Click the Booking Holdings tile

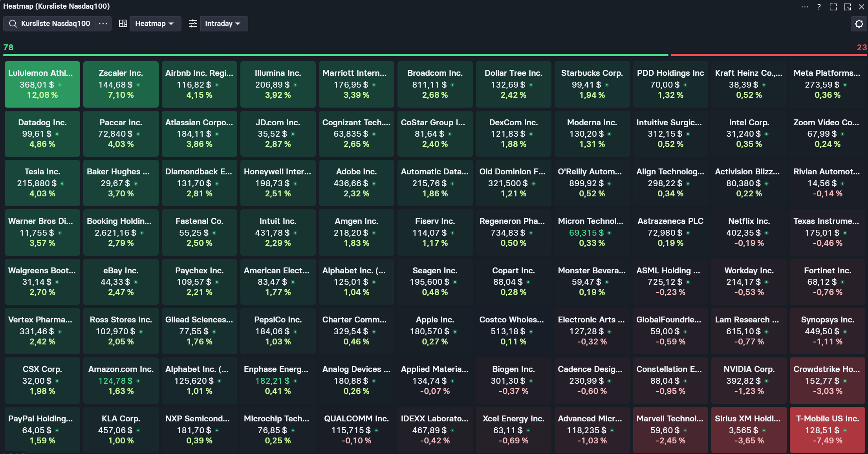click(121, 232)
